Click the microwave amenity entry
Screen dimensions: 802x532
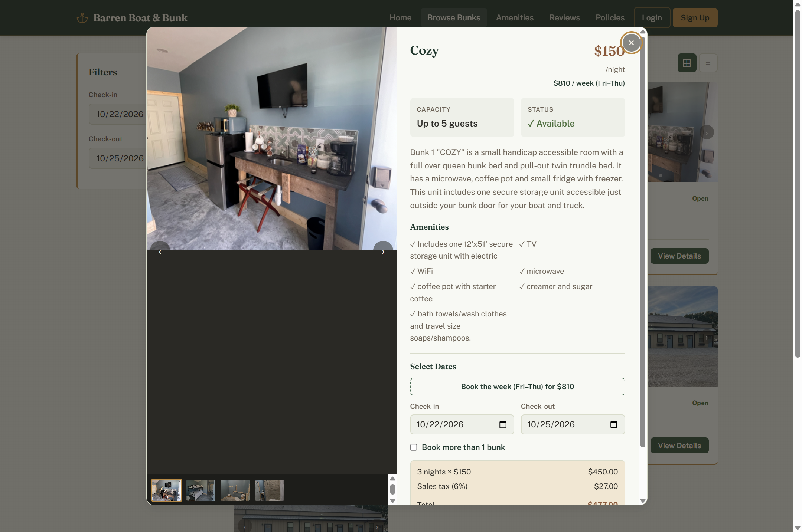542,271
